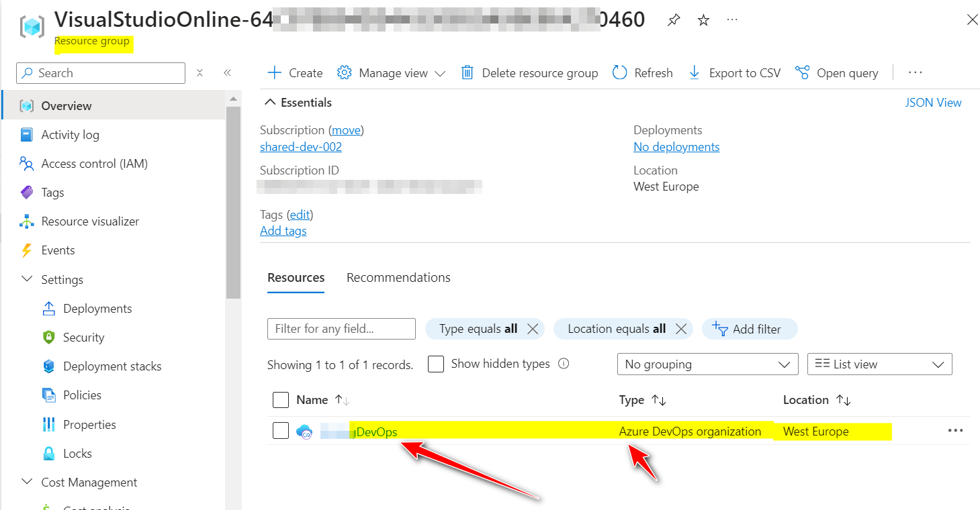Open the Manage view dropdown
Image resolution: width=980 pixels, height=510 pixels.
click(x=392, y=72)
